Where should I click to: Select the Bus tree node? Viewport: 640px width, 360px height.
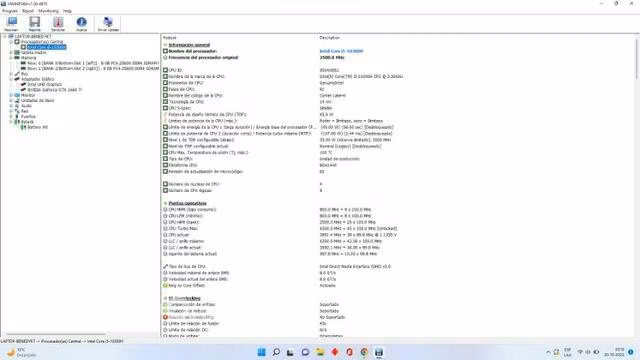coord(24,74)
